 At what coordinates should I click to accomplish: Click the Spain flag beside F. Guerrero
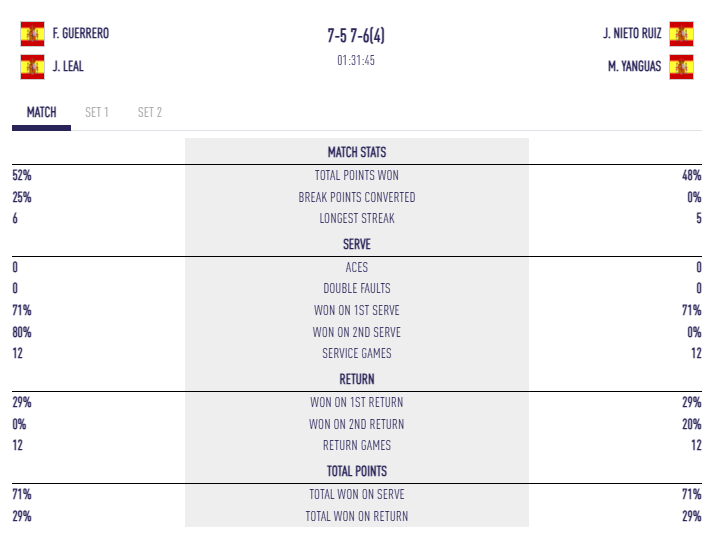click(x=32, y=34)
